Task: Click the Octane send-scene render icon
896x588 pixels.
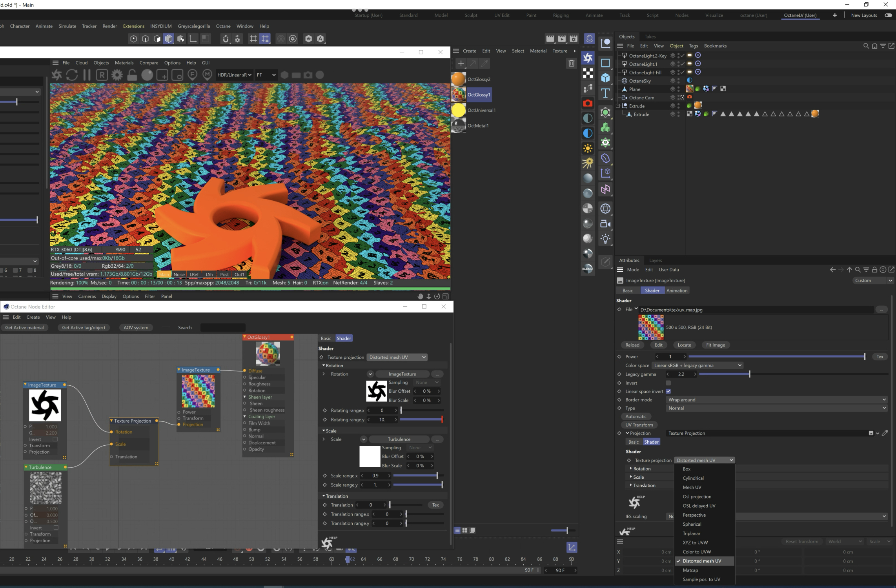Action: pos(56,74)
